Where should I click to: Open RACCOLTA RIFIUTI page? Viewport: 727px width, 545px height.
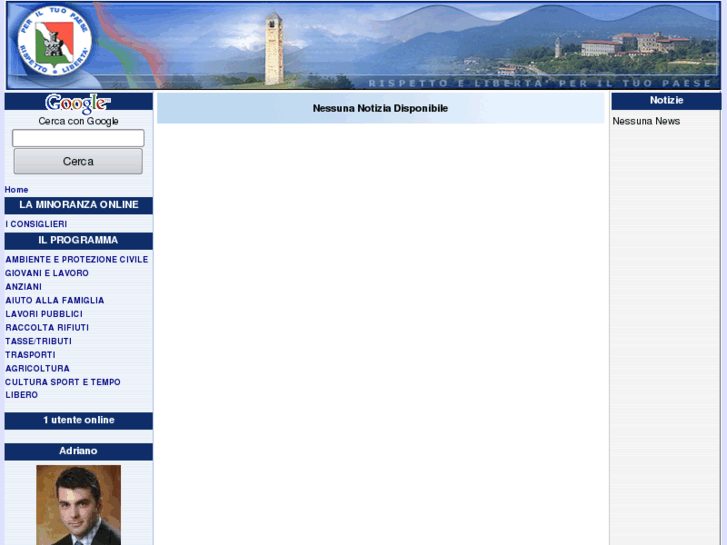(x=47, y=327)
